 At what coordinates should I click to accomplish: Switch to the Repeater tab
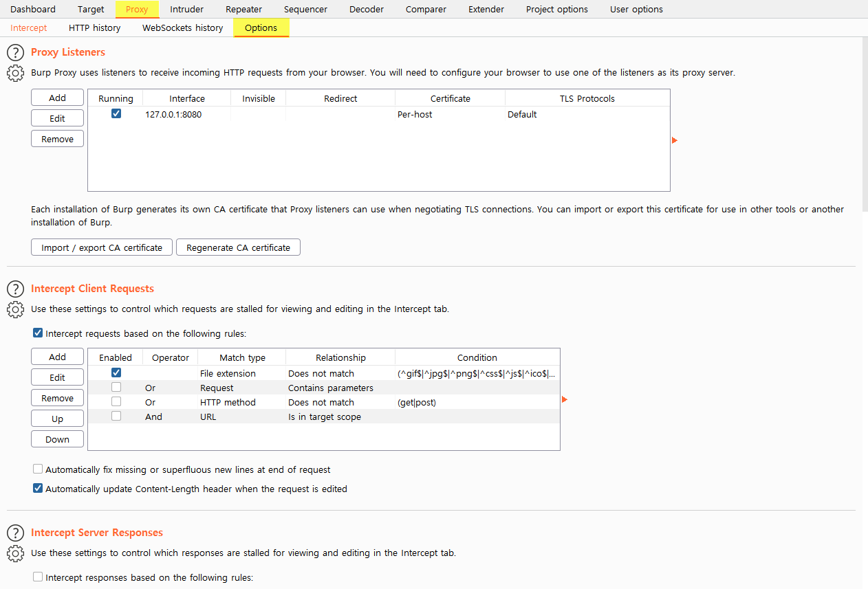[243, 9]
